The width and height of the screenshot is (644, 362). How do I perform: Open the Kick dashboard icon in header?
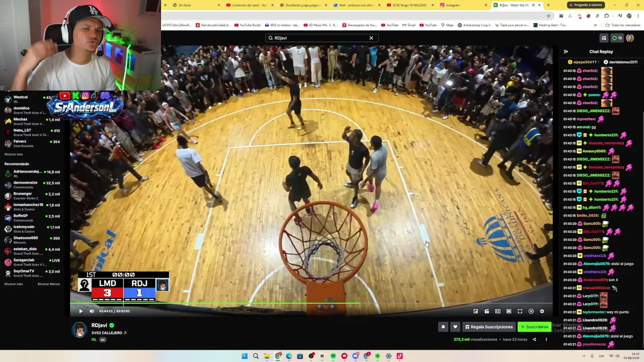(604, 38)
